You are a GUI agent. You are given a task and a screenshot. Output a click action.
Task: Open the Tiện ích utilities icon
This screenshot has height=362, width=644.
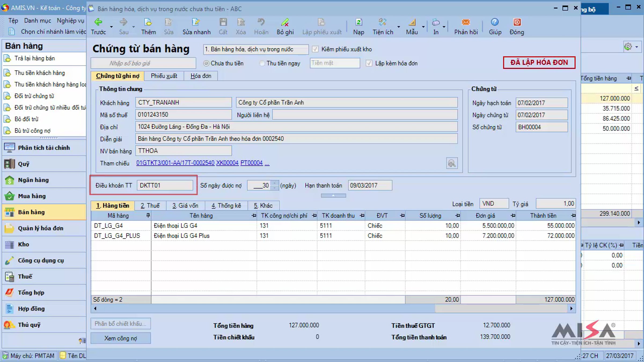point(383,22)
